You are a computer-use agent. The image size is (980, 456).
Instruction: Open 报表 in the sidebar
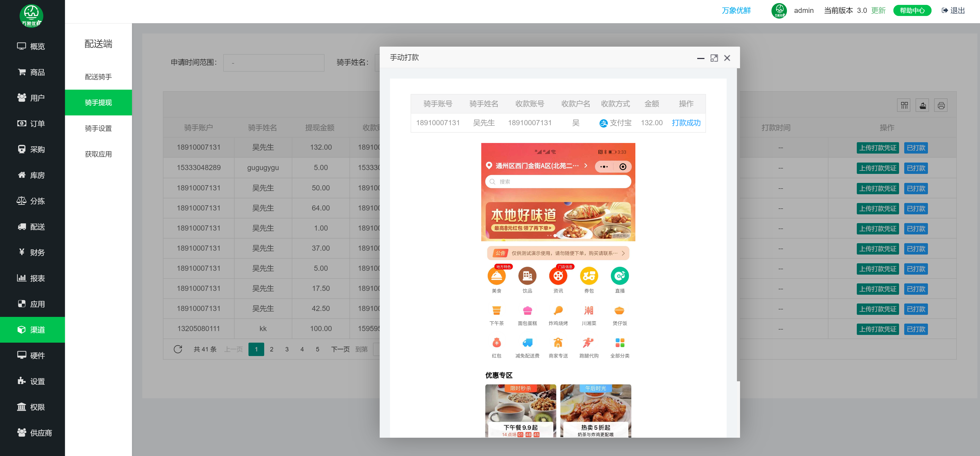coord(32,278)
